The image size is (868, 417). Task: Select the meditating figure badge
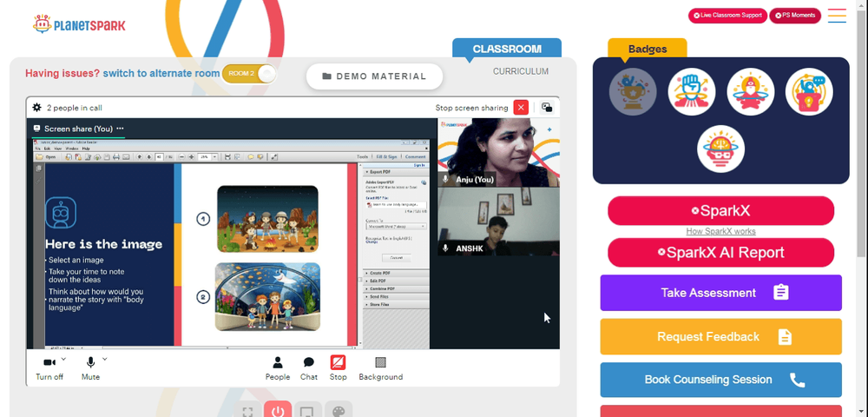(x=750, y=92)
